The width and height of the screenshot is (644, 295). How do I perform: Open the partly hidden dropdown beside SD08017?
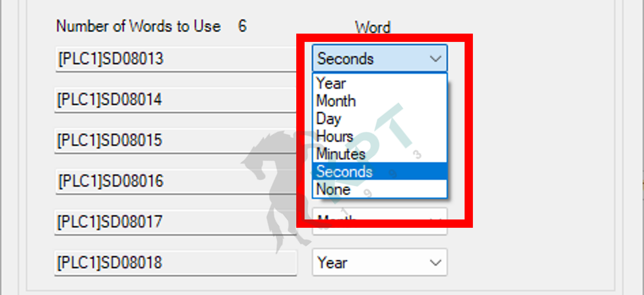pyautogui.click(x=379, y=221)
